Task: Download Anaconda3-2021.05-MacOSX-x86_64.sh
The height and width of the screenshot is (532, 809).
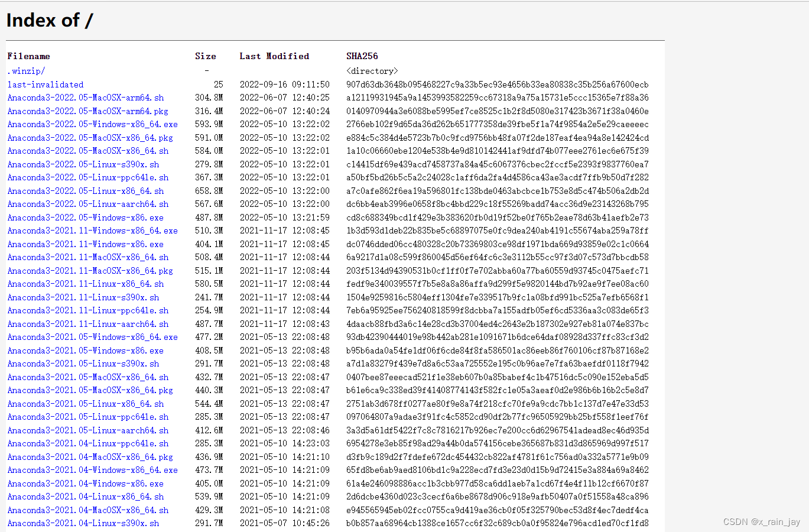Action: (88, 377)
